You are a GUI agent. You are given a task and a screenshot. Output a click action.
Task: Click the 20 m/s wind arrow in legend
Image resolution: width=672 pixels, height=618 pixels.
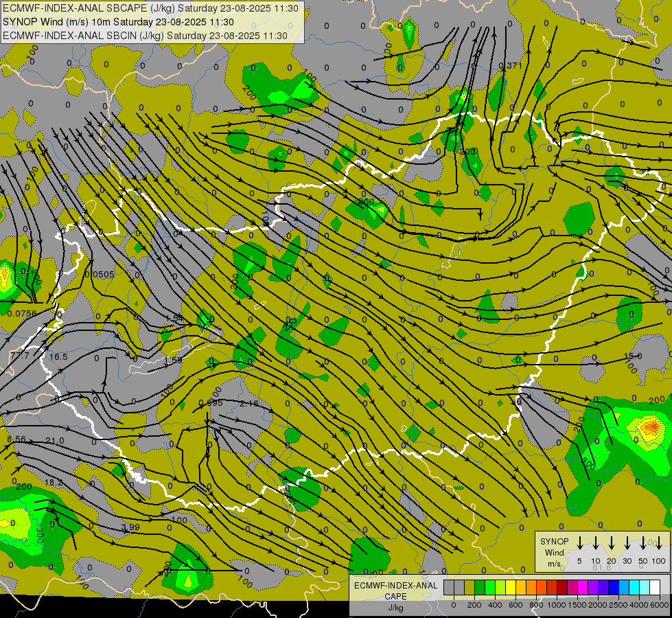(612, 542)
